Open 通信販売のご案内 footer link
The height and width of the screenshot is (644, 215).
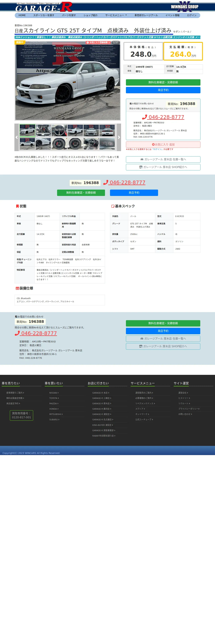144,393
